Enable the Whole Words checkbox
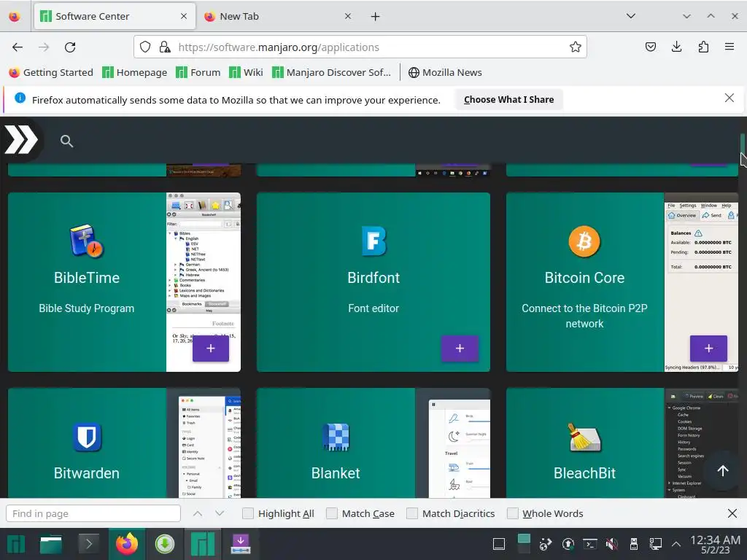 512,513
